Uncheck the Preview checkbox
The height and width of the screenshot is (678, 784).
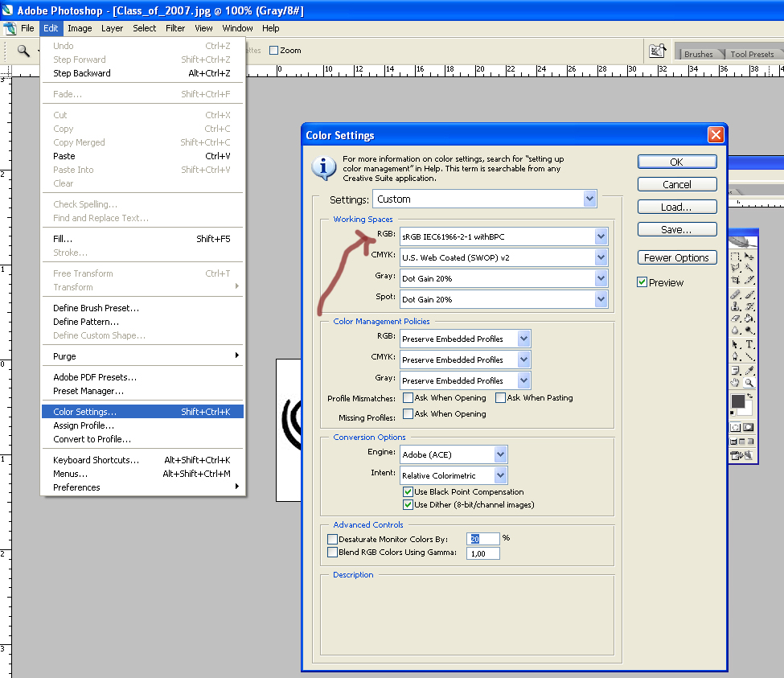(x=642, y=282)
